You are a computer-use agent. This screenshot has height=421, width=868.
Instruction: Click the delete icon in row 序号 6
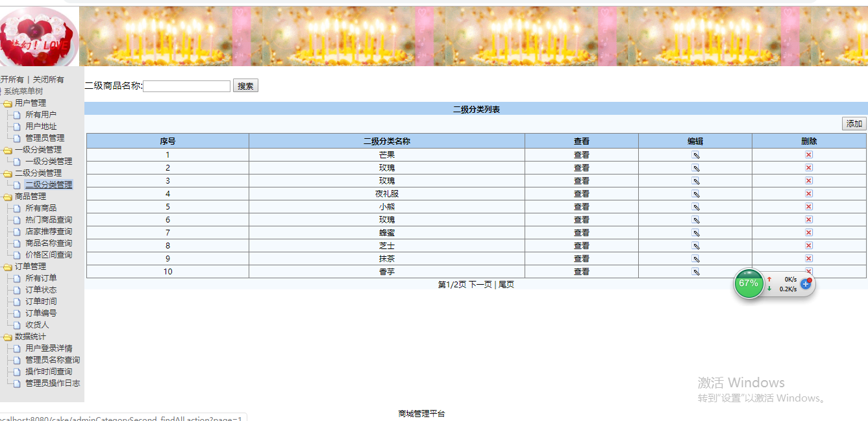[x=809, y=219]
